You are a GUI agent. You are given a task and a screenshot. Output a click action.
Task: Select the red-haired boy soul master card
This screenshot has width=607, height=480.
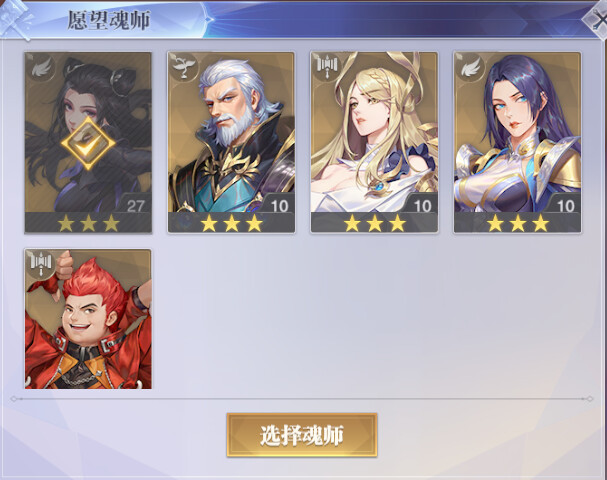(88, 319)
